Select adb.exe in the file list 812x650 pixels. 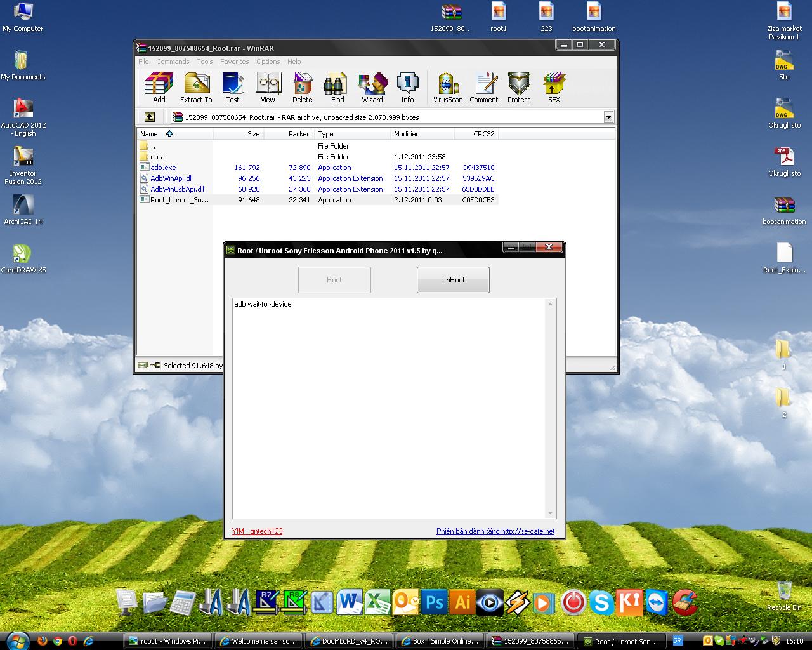tap(163, 168)
